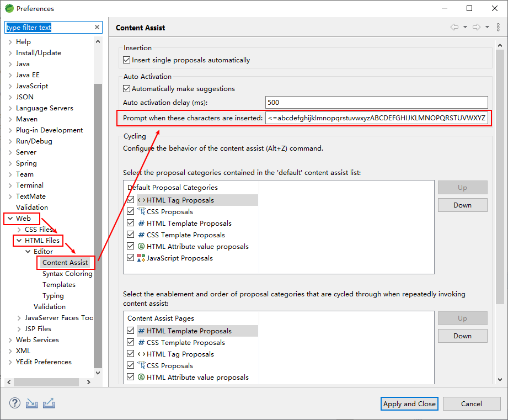Go forward with the right arrow icon

point(476,27)
